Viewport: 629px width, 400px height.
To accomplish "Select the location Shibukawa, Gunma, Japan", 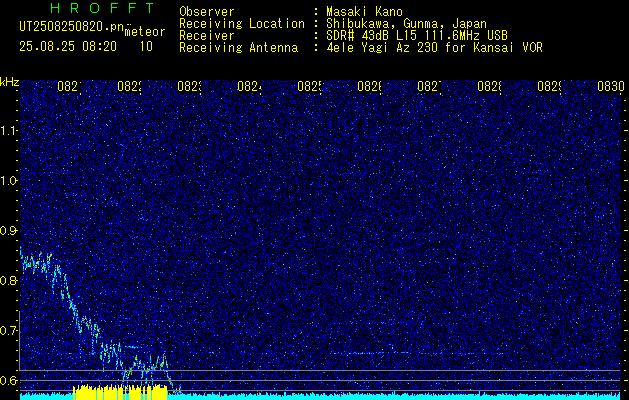I will click(x=406, y=24).
